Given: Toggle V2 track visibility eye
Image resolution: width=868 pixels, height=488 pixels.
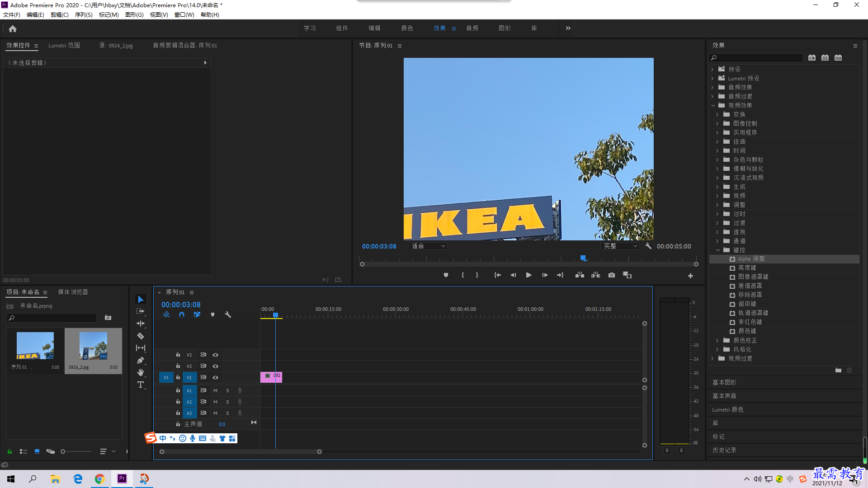Looking at the screenshot, I should [216, 366].
